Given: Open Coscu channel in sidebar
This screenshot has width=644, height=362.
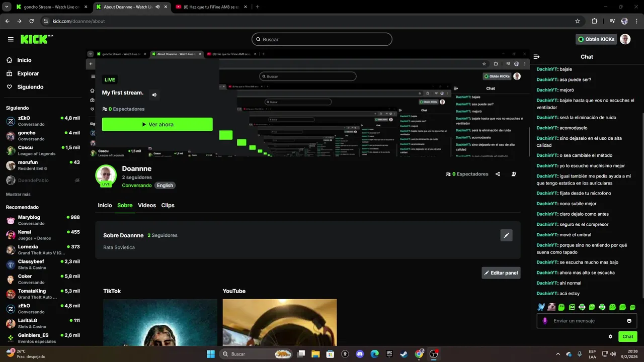Looking at the screenshot, I should (x=43, y=150).
